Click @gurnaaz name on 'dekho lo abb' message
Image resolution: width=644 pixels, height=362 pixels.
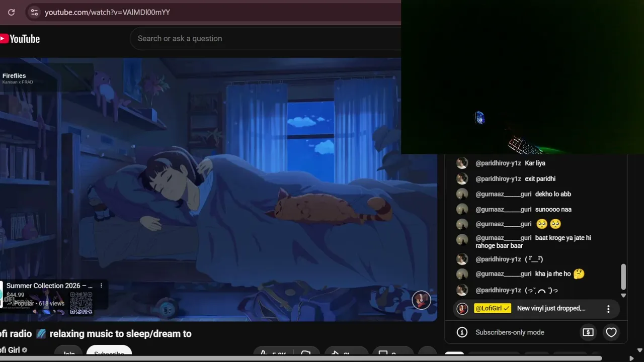pyautogui.click(x=503, y=194)
